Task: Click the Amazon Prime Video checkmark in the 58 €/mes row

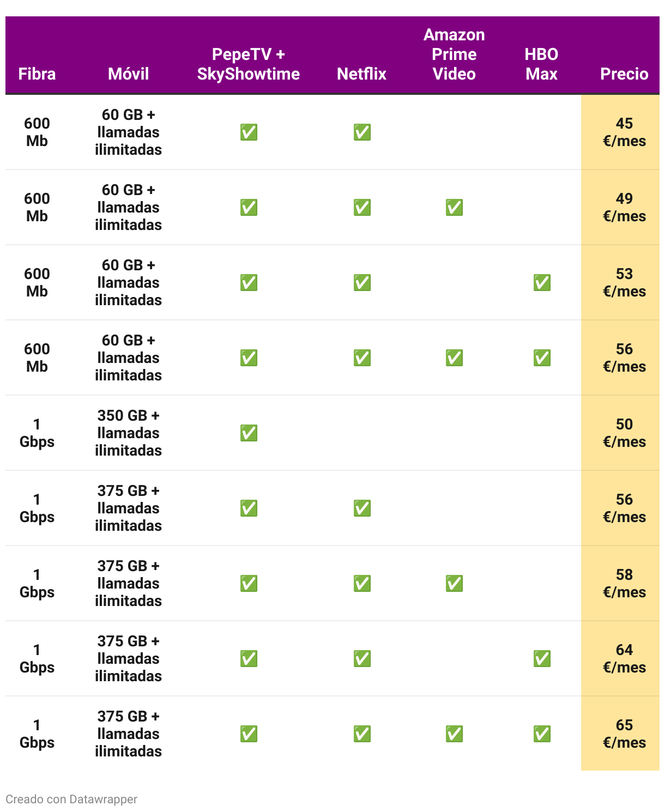Action: point(454,584)
